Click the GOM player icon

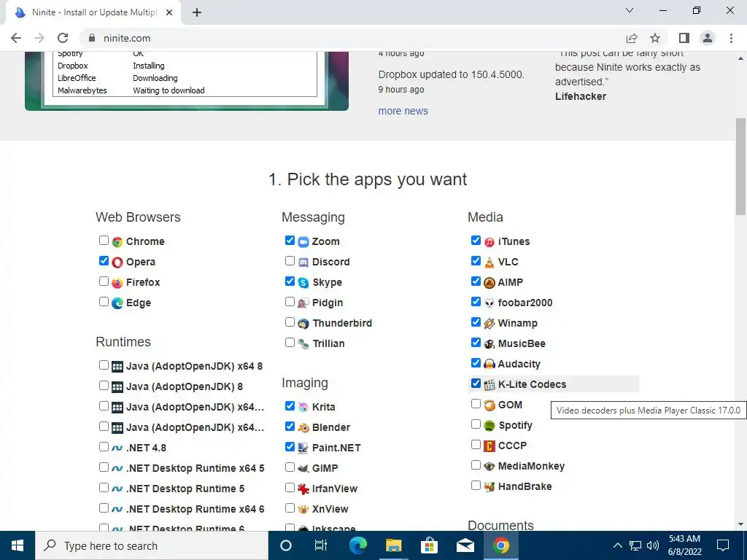coord(489,405)
